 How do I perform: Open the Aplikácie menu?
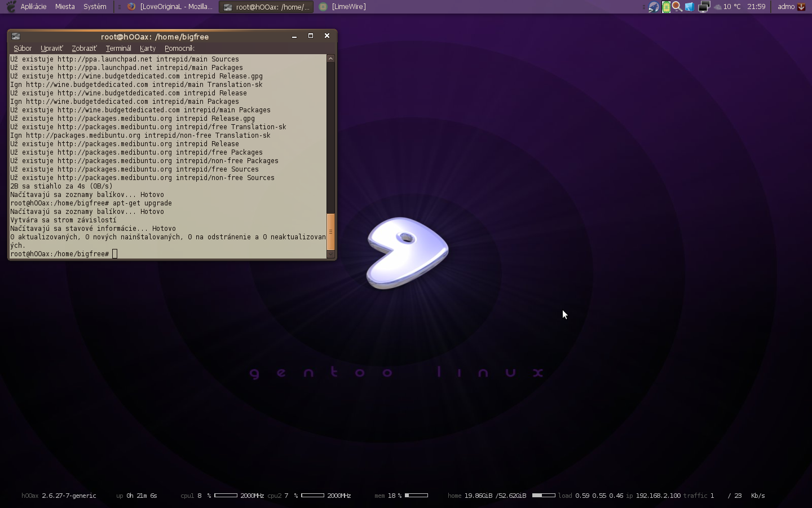[x=33, y=7]
